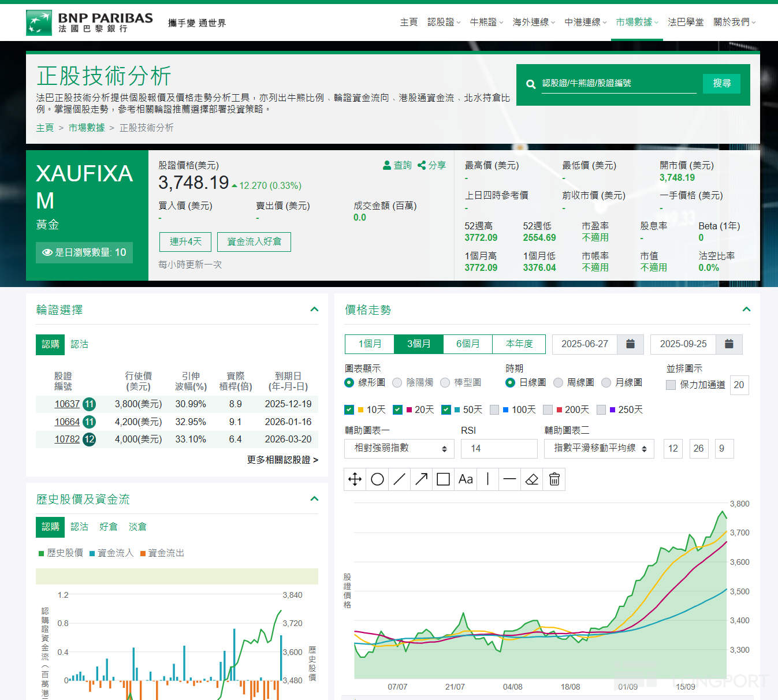Select the circle drawing tool
The height and width of the screenshot is (700, 778).
coord(377,479)
